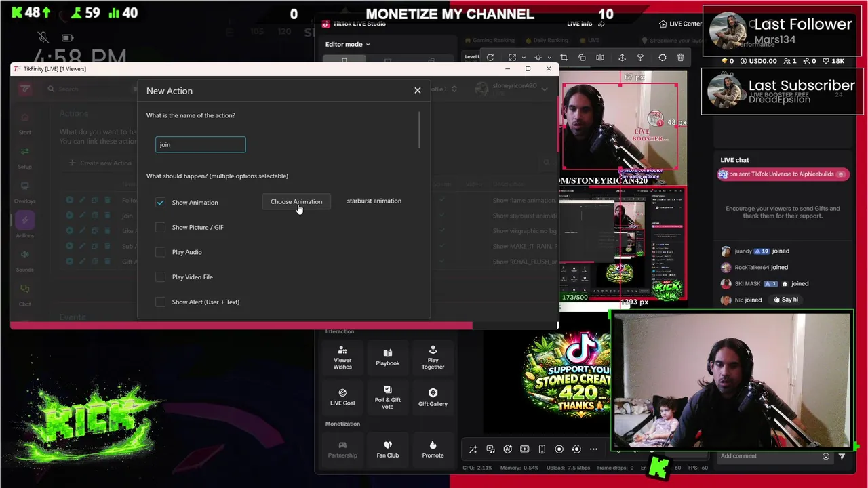
Task: Open the Play Together tile
Action: [433, 357]
